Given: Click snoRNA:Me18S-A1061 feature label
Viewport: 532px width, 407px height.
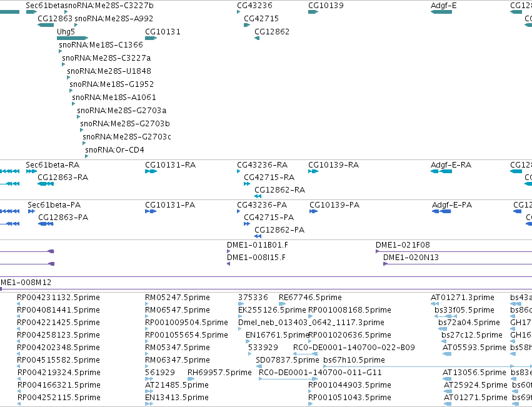Looking at the screenshot, I should click(x=114, y=98).
